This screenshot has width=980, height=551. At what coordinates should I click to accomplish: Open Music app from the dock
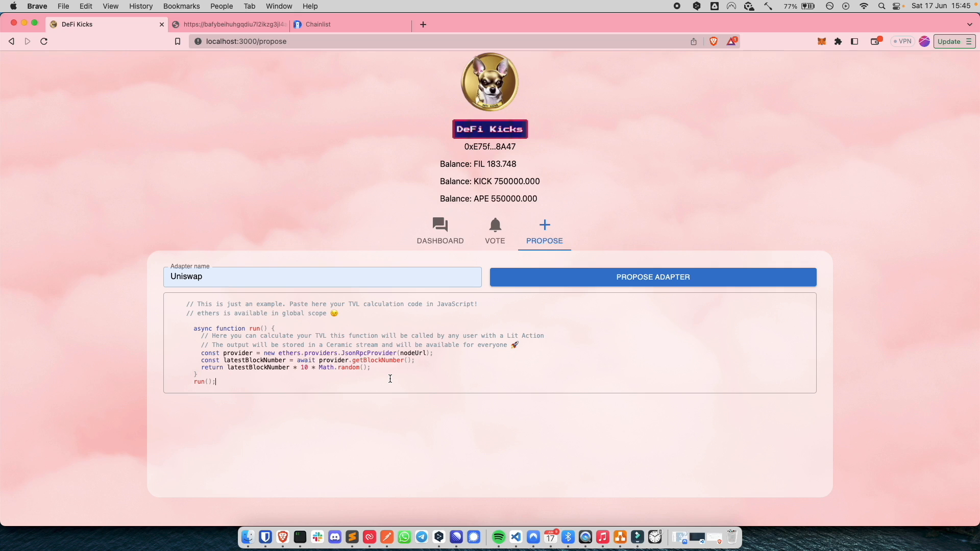click(603, 537)
